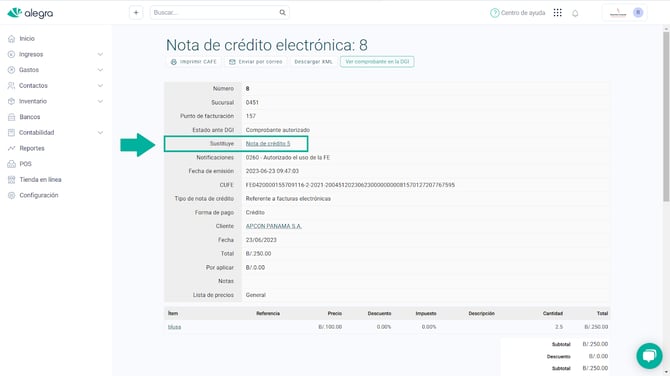This screenshot has height=376, width=670.
Task: Open the Nota de crédito 5 link
Action: click(x=268, y=144)
